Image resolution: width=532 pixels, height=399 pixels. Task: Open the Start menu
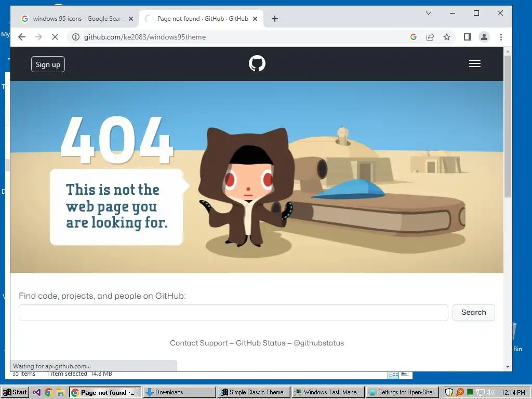[15, 392]
